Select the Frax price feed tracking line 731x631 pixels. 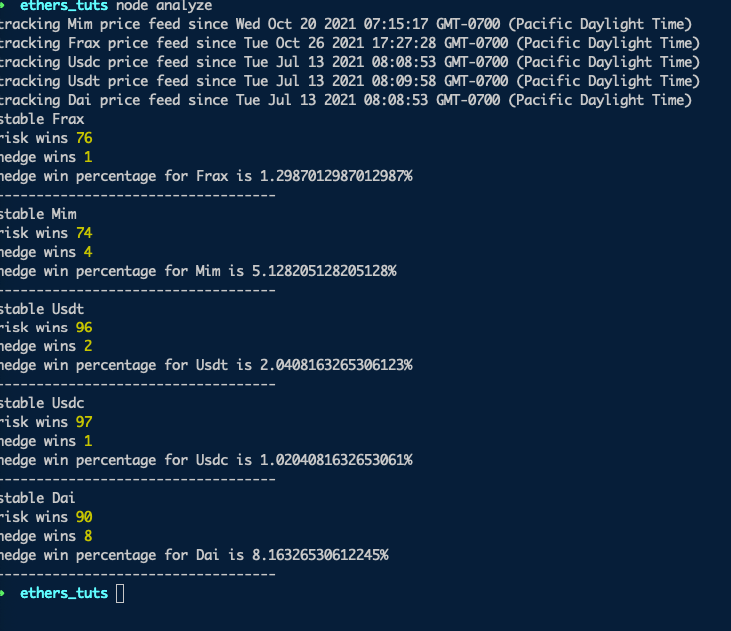pos(348,43)
